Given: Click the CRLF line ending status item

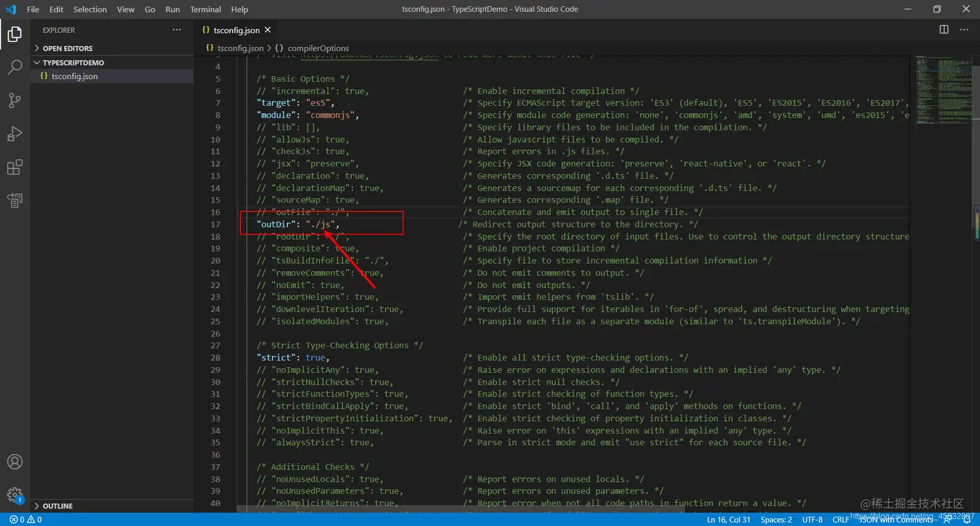Looking at the screenshot, I should point(841,520).
